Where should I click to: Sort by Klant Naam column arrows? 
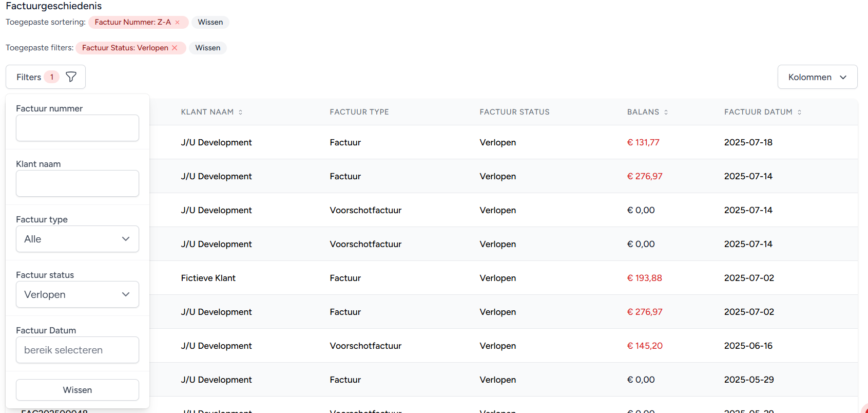(240, 112)
